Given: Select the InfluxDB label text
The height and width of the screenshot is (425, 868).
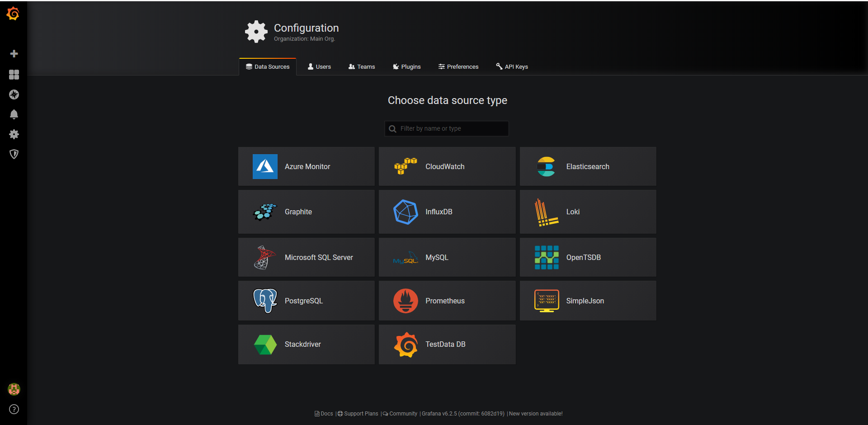Looking at the screenshot, I should 439,212.
